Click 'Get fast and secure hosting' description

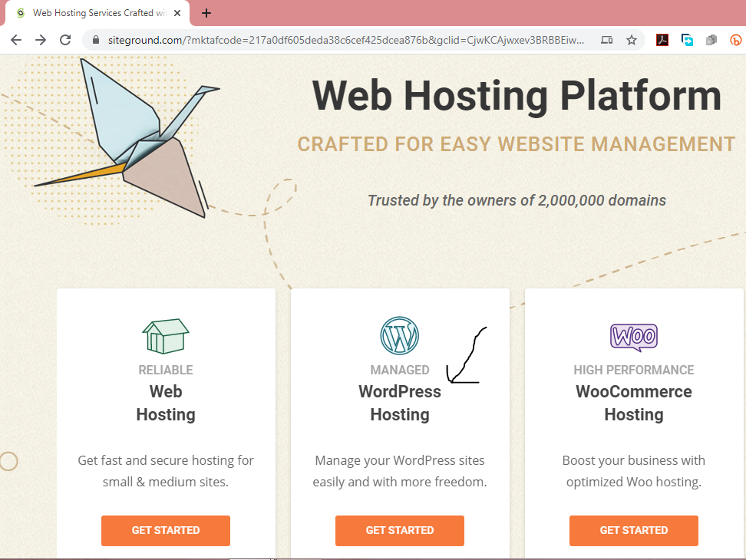[166, 471]
